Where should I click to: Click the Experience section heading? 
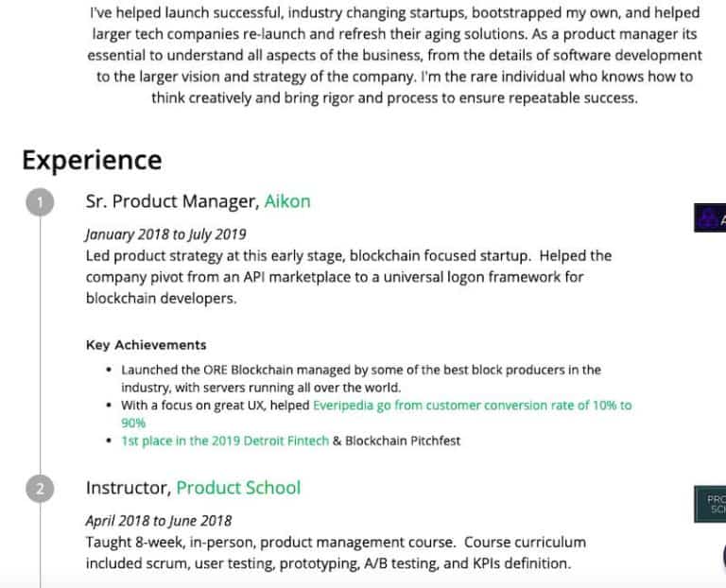tap(92, 160)
